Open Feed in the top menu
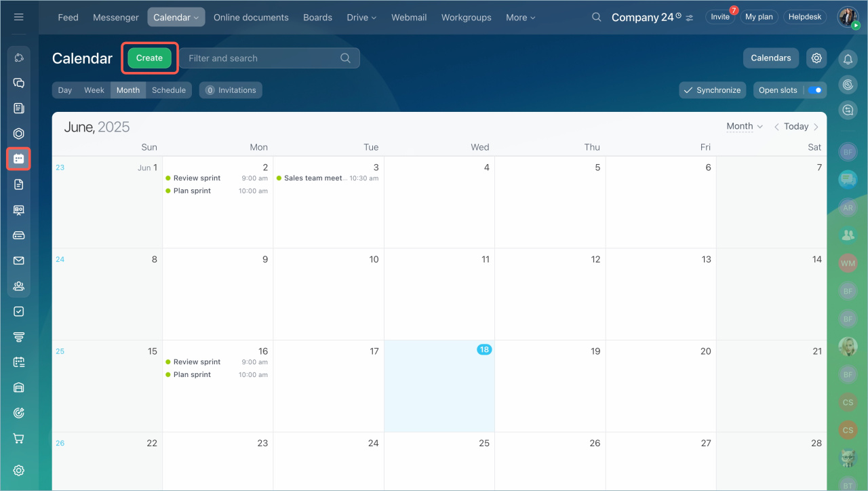Image resolution: width=868 pixels, height=491 pixels. (x=68, y=18)
